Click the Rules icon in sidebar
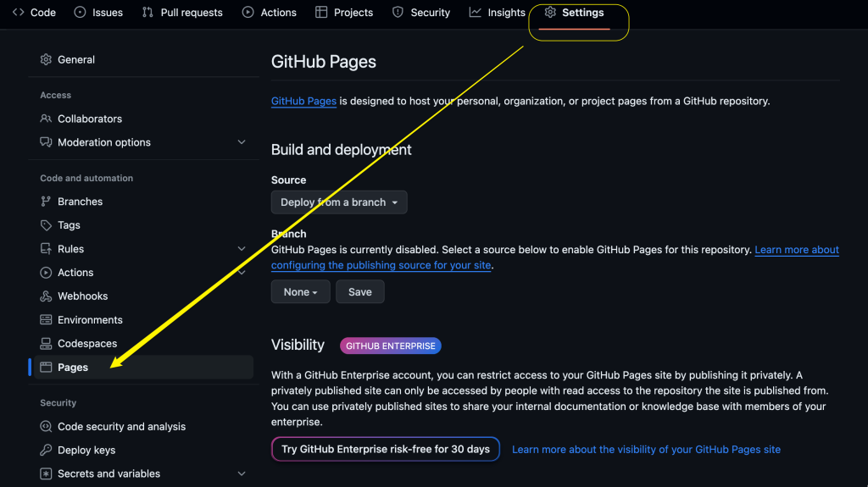This screenshot has width=868, height=487. click(x=46, y=249)
